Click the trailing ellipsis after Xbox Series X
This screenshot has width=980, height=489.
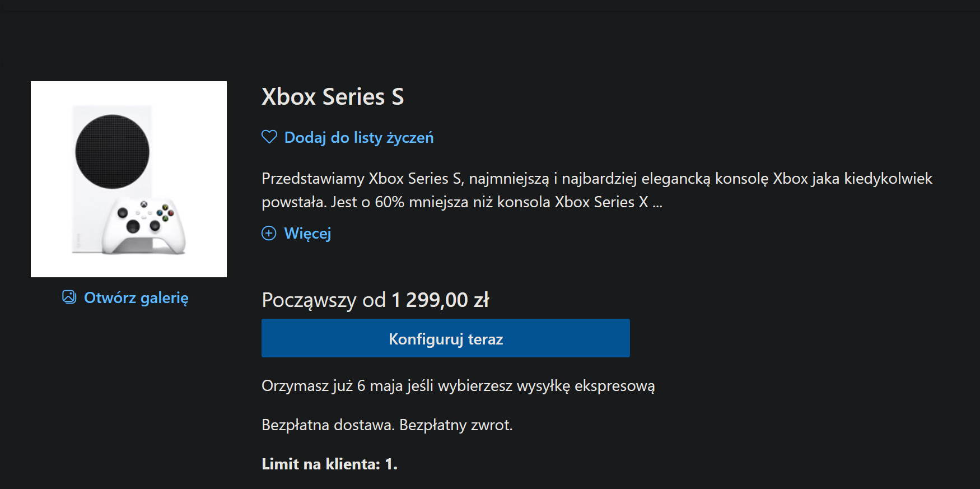coord(657,203)
